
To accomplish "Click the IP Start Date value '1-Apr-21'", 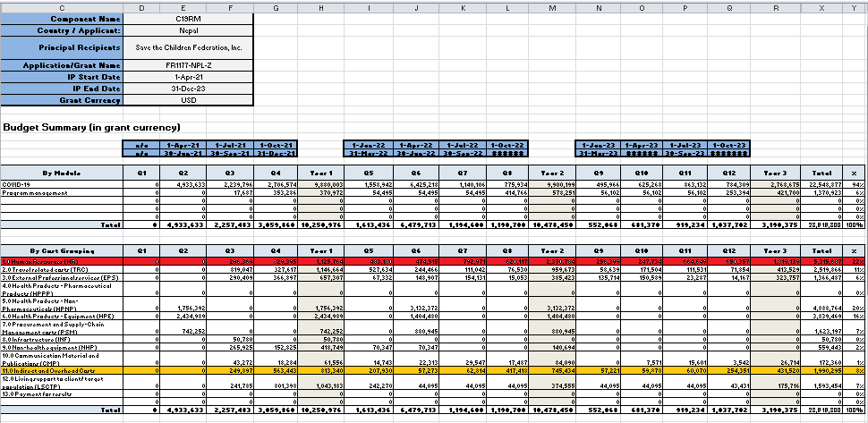I will [188, 77].
